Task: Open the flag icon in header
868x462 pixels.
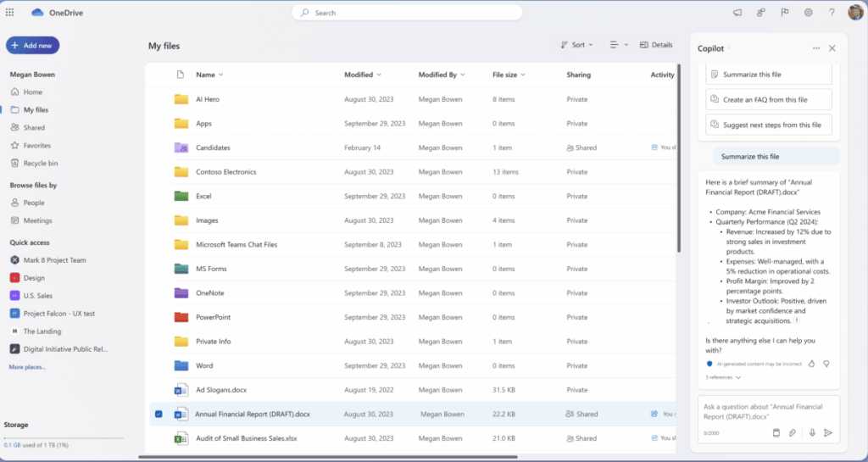Action: click(784, 13)
